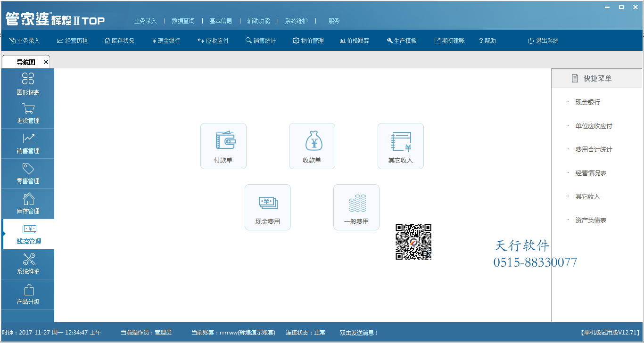Click the QR code image

(413, 242)
